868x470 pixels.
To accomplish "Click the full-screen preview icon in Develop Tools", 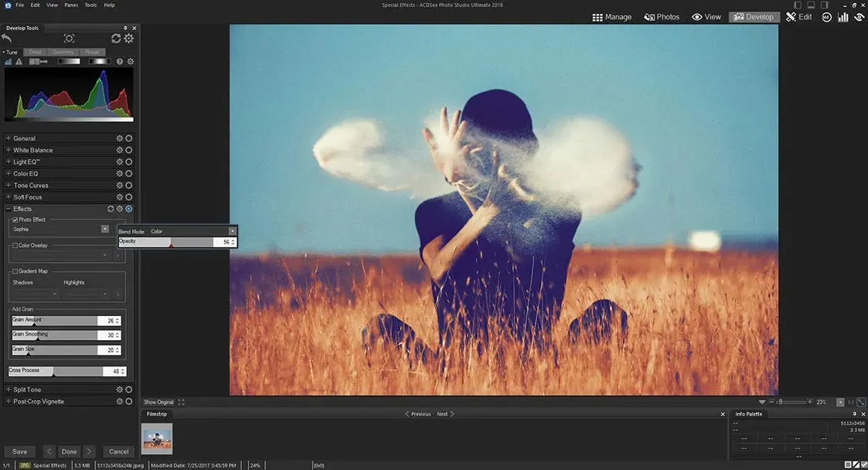I will [69, 38].
